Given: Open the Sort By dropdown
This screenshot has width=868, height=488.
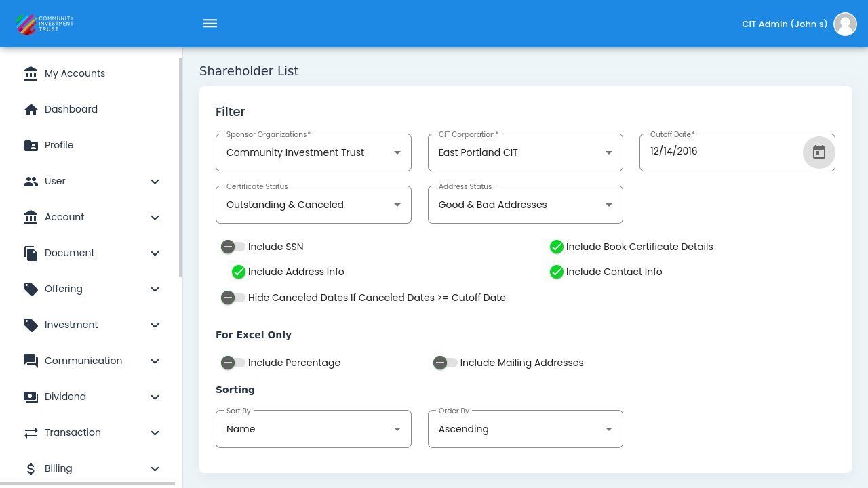Looking at the screenshot, I should (313, 429).
